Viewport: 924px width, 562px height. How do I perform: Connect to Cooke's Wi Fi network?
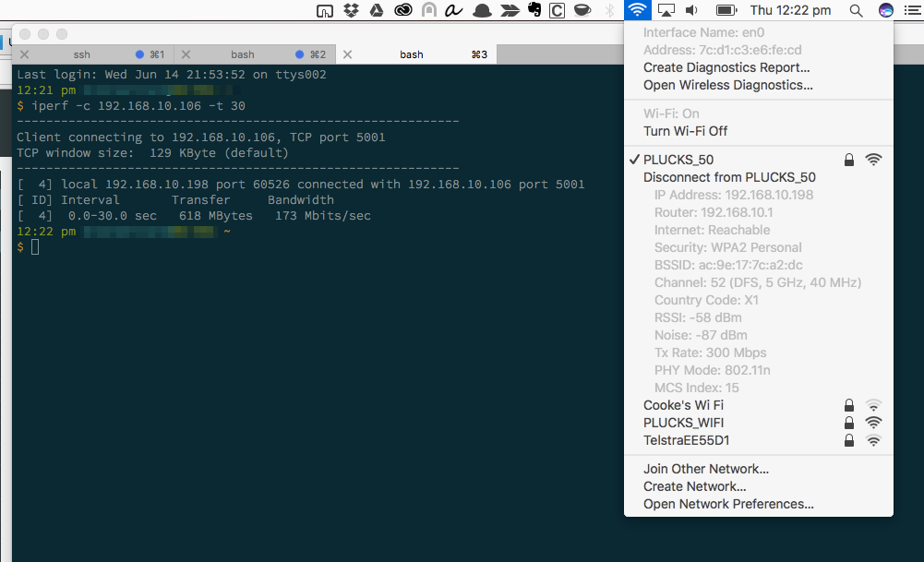click(x=683, y=405)
